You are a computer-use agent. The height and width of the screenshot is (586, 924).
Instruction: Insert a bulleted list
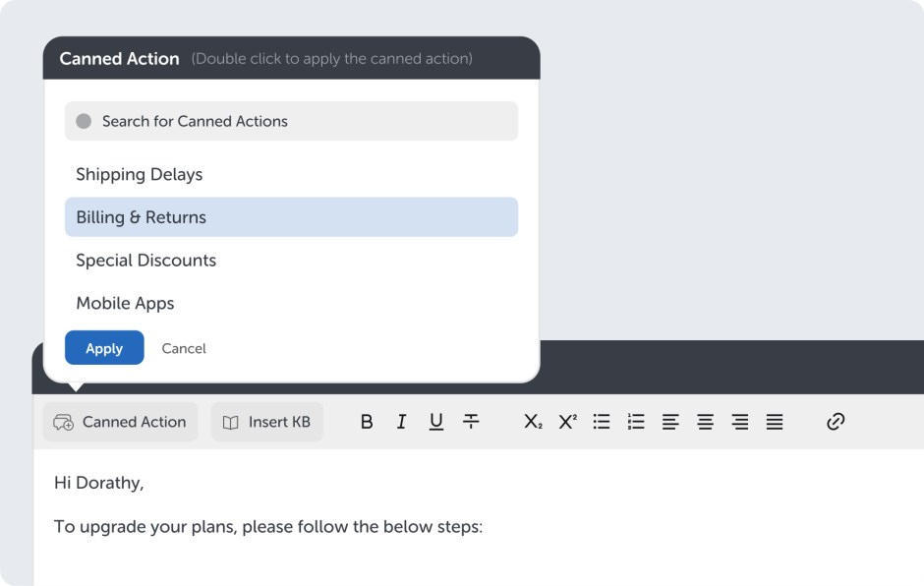tap(602, 422)
